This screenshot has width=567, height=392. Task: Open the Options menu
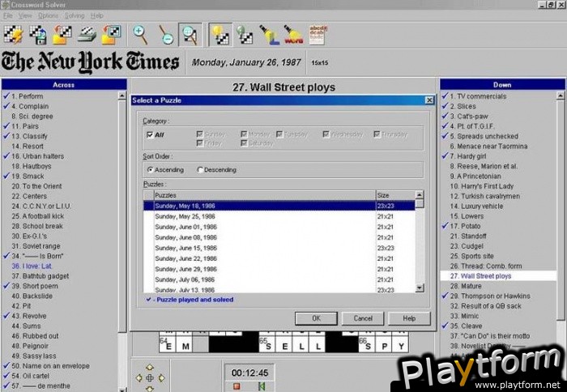click(x=48, y=15)
